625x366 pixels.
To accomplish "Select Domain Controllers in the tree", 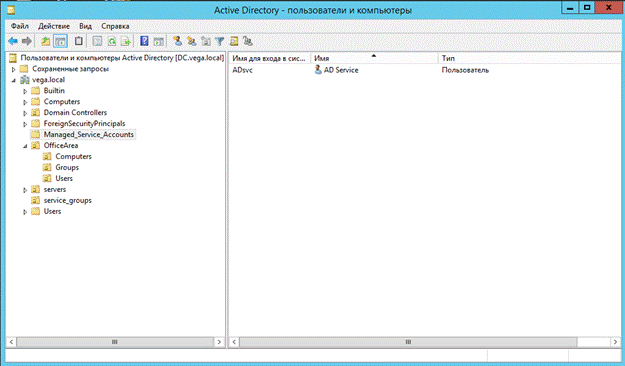I will [75, 112].
